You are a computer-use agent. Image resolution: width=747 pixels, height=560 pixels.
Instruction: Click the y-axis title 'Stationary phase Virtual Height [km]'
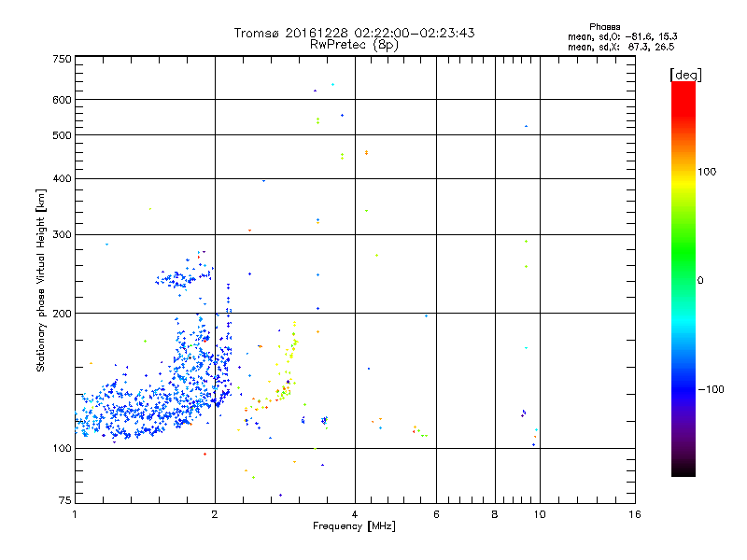[x=41, y=281]
